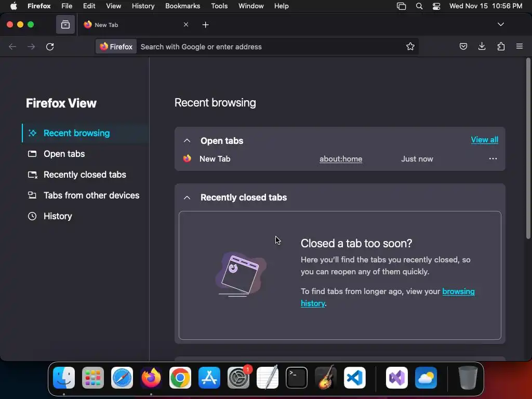Open System Settings from the dock

238,378
